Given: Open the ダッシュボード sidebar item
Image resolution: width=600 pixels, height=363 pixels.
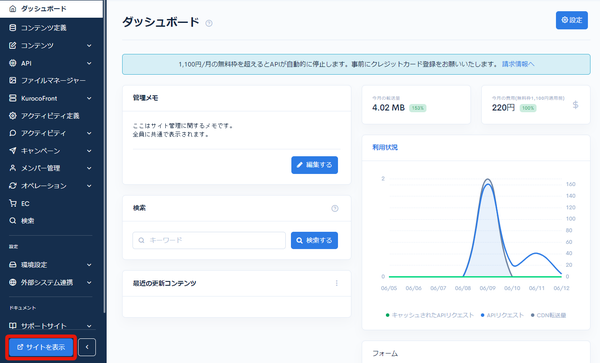Looking at the screenshot, I should tap(51, 8).
